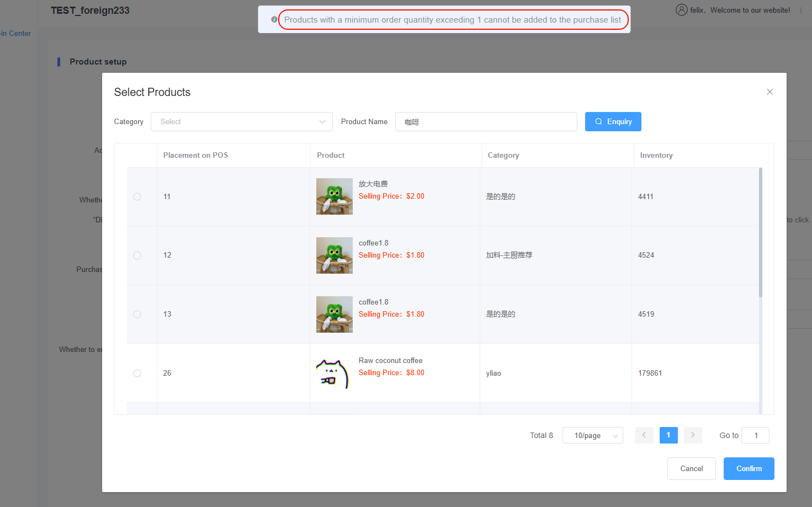This screenshot has width=812, height=507.
Task: Select the radio button for placement 12
Action: pyautogui.click(x=137, y=255)
